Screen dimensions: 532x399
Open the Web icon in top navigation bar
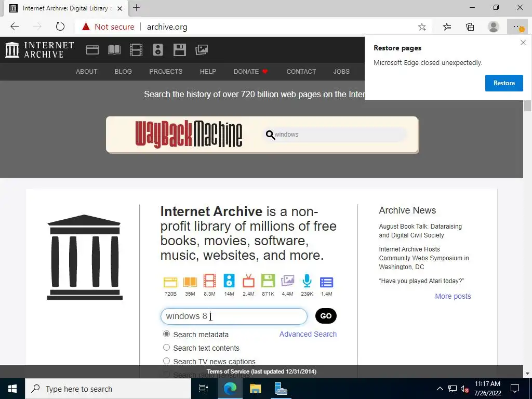(92, 50)
